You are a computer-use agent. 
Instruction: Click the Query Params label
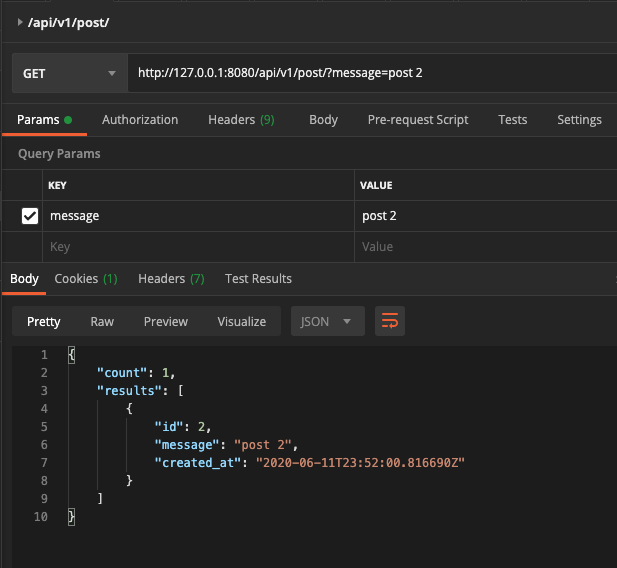(x=59, y=154)
